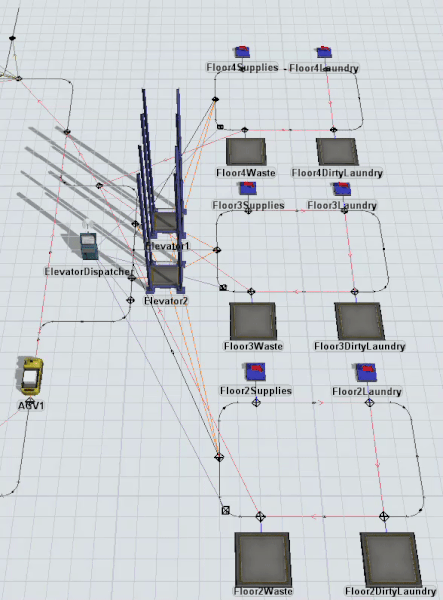Click control point above Floor2DirtyLaundry
The width and height of the screenshot is (443, 600).
coord(384,517)
